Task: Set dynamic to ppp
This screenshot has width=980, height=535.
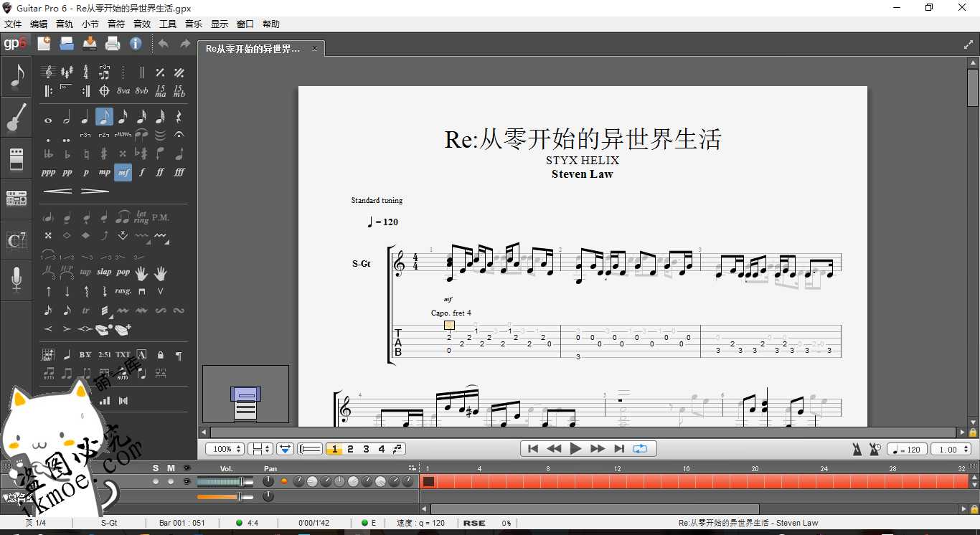Action: (48, 172)
